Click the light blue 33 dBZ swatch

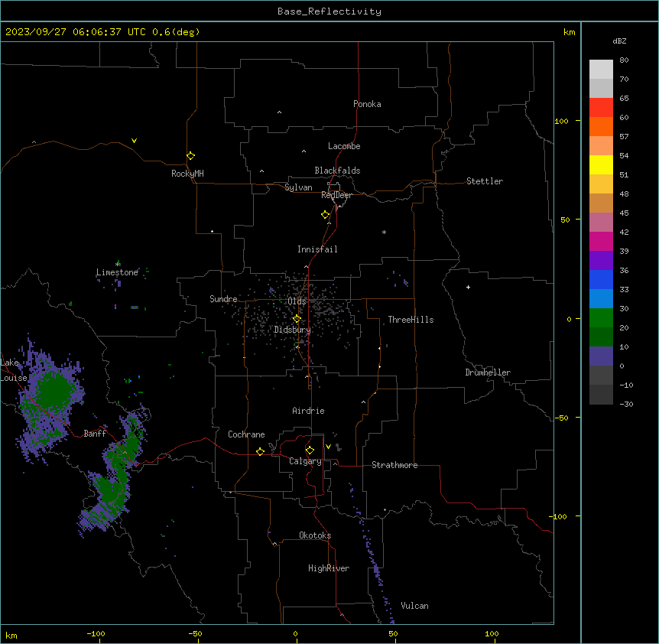(x=601, y=299)
